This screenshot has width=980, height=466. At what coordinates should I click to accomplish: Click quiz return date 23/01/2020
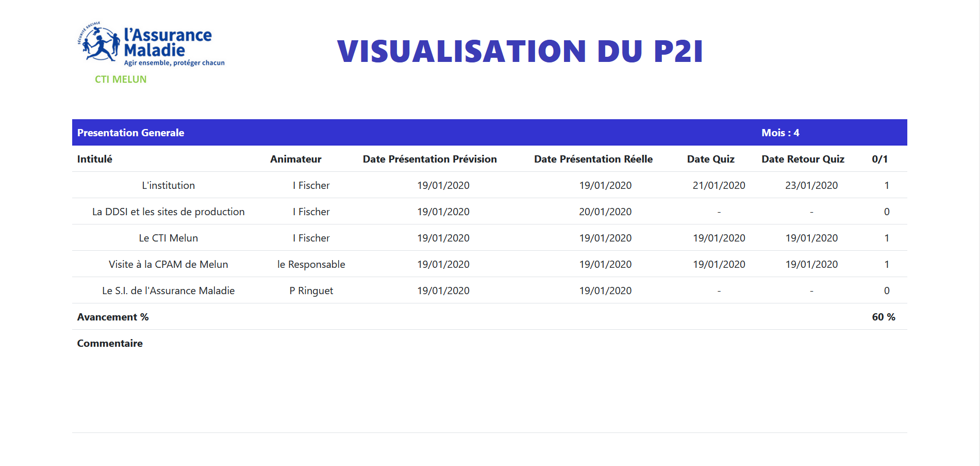811,185
